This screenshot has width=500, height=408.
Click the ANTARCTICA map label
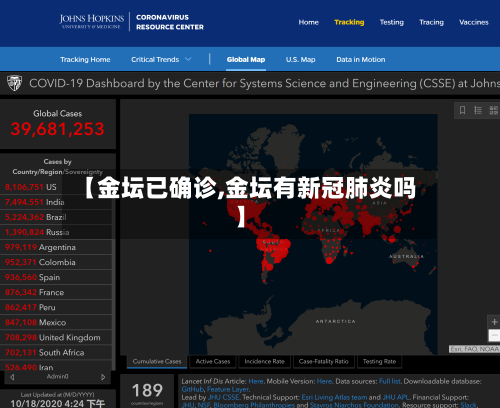[336, 321]
